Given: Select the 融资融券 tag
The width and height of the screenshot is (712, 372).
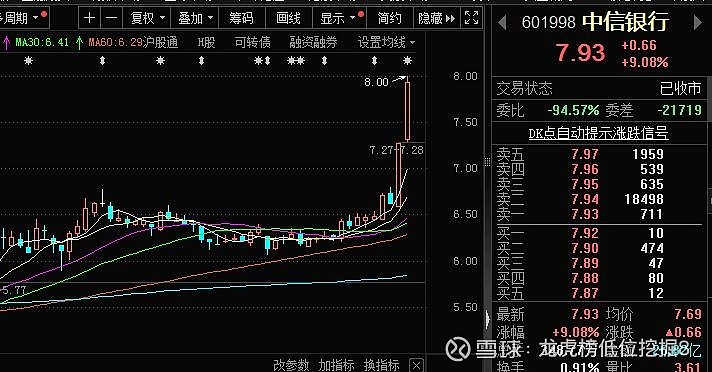Looking at the screenshot, I should coord(313,43).
